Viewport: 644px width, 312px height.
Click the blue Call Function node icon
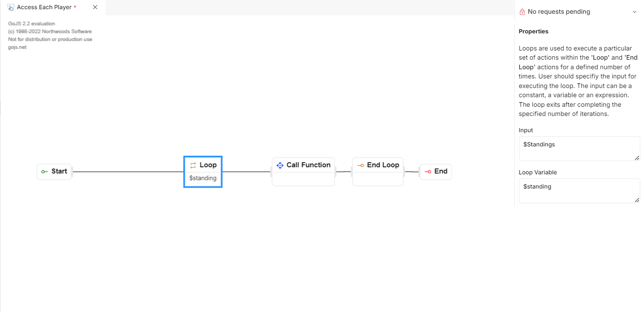click(x=280, y=165)
